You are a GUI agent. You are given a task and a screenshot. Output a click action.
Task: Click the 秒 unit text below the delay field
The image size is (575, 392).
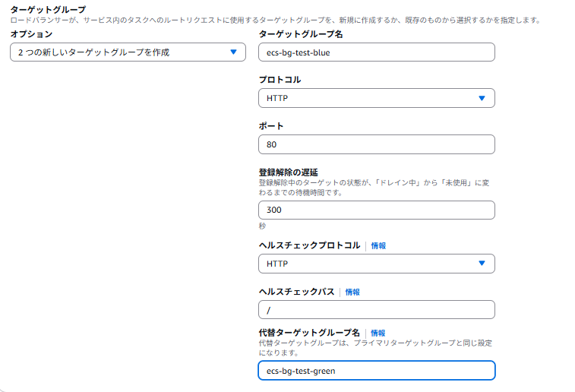(262, 226)
